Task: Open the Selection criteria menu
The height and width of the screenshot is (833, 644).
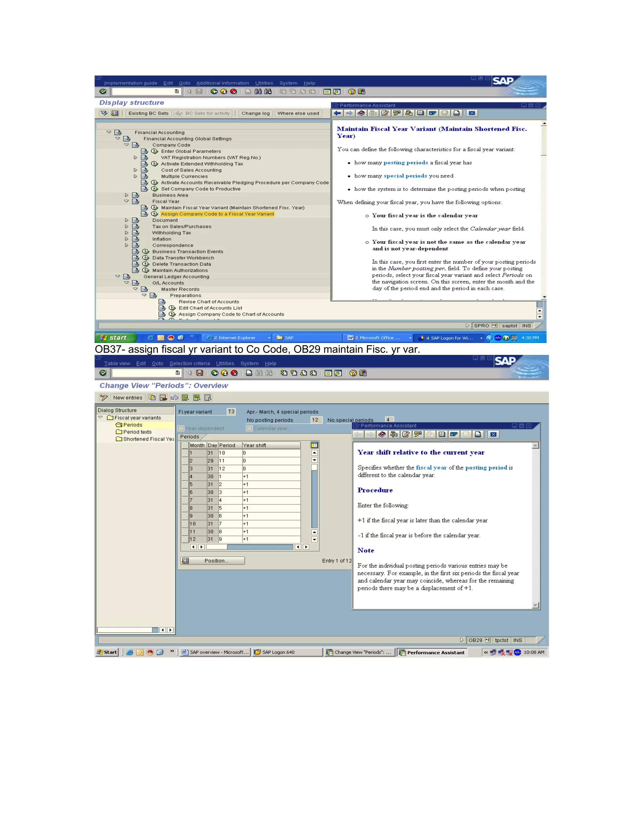Action: click(x=190, y=363)
